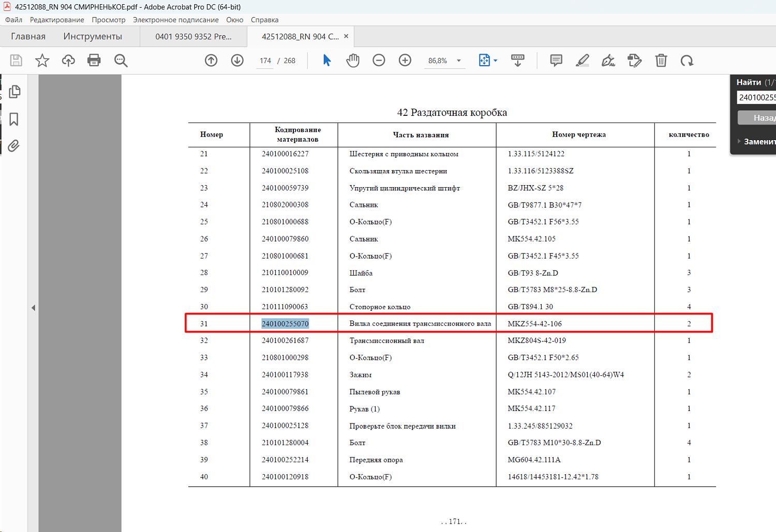Open the Электронное подписание menu
776x532 pixels.
pos(176,20)
